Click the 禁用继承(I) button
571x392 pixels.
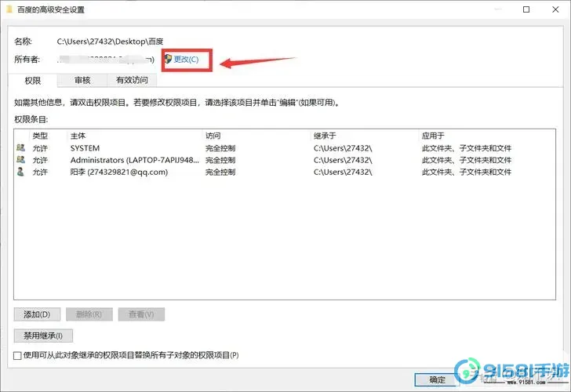point(43,336)
